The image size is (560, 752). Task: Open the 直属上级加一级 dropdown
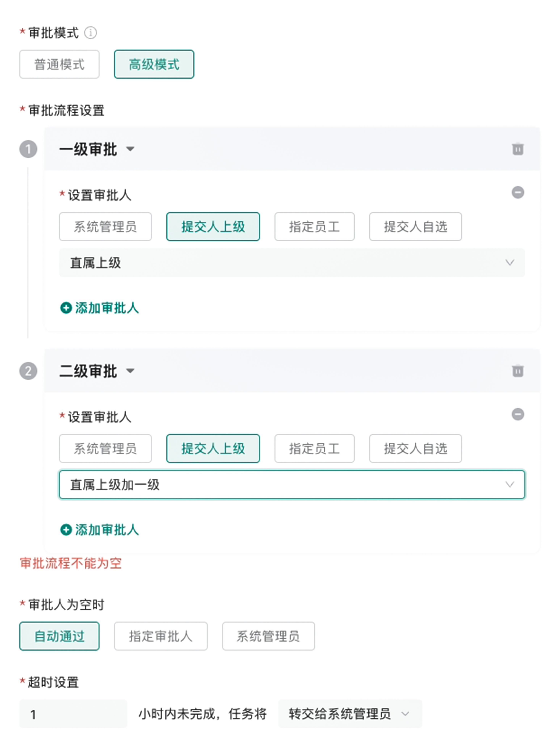292,484
